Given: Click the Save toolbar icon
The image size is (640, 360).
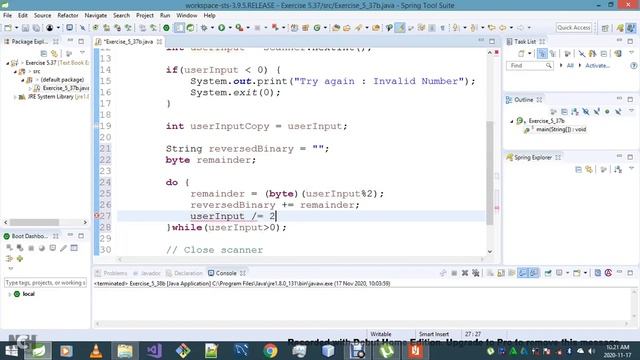Looking at the screenshot, I should pos(25,28).
